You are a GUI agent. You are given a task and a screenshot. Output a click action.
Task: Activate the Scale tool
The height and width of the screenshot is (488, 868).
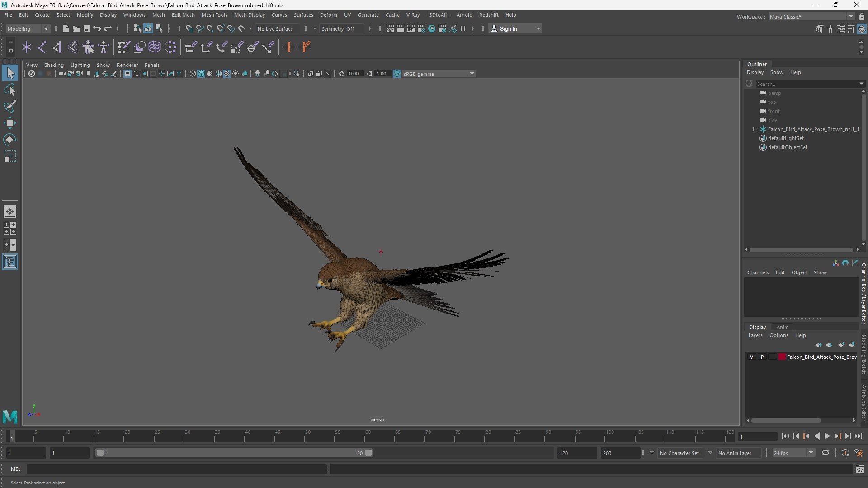pos(10,156)
